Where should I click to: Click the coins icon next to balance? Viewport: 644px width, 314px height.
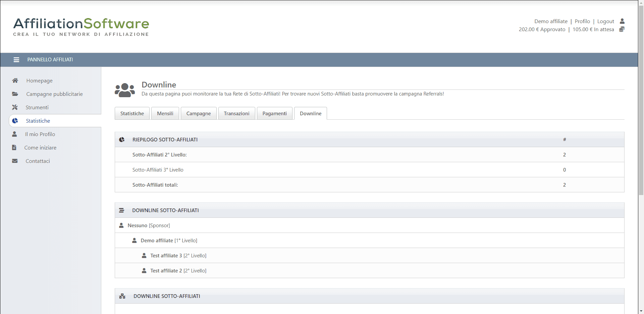[622, 29]
